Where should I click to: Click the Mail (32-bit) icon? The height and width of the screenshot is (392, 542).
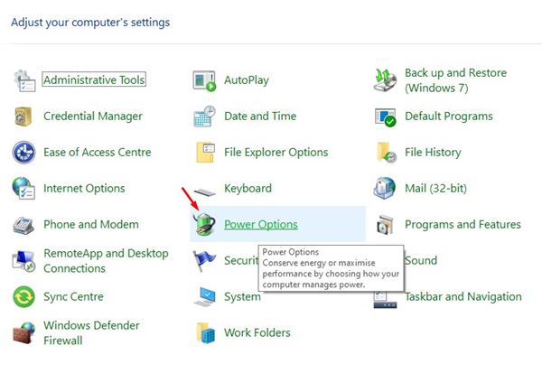[385, 188]
